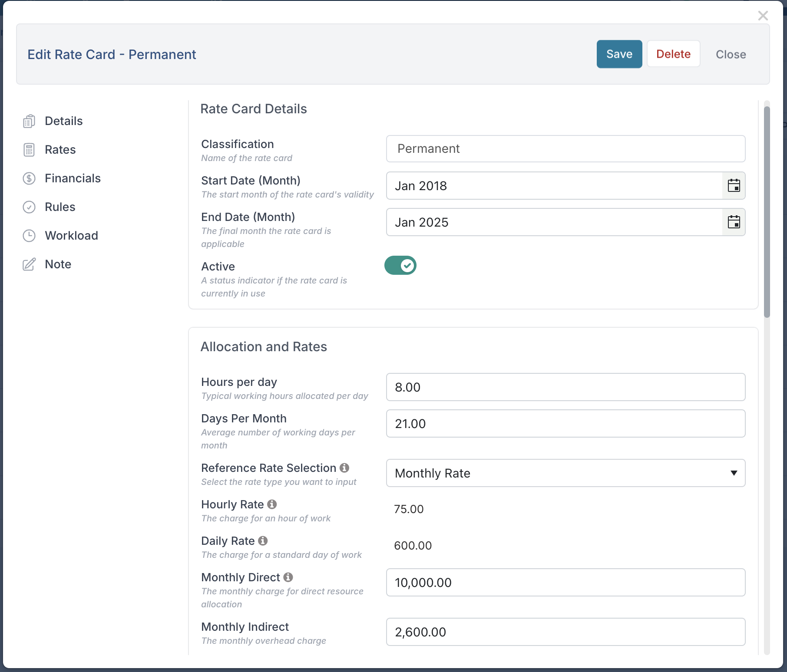Jump to the Workload section
Viewport: 787px width, 672px height.
click(72, 236)
